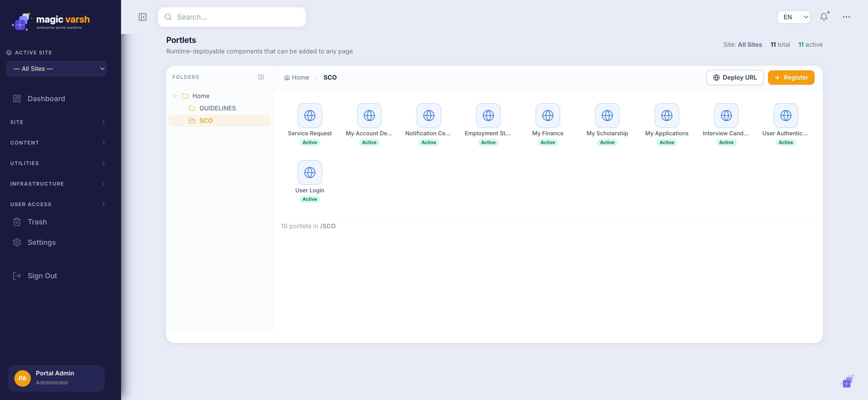Click the SCO breadcrumb
This screenshot has width=868, height=400.
(x=330, y=78)
